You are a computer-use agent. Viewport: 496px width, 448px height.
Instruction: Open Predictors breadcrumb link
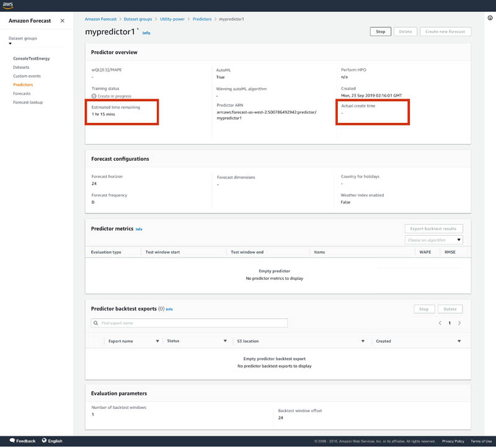[202, 19]
